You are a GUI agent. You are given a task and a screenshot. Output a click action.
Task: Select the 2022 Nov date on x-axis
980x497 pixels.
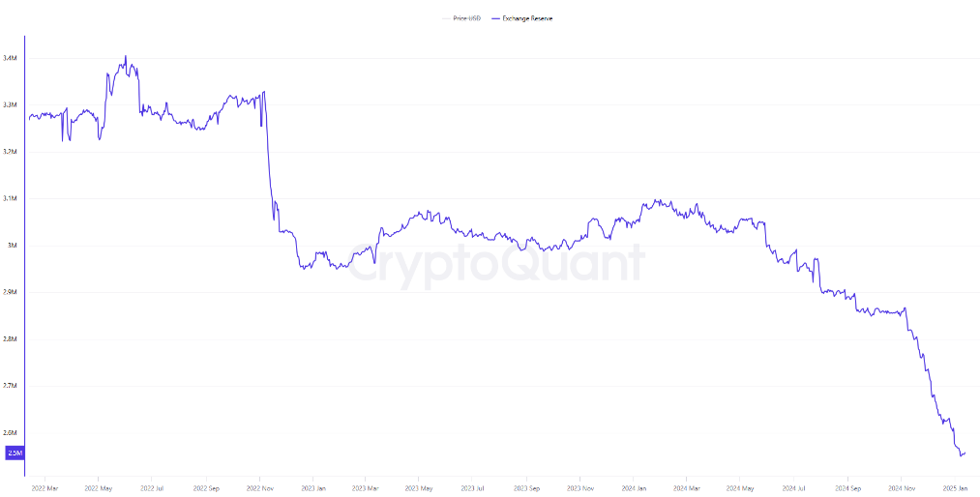coord(259,488)
